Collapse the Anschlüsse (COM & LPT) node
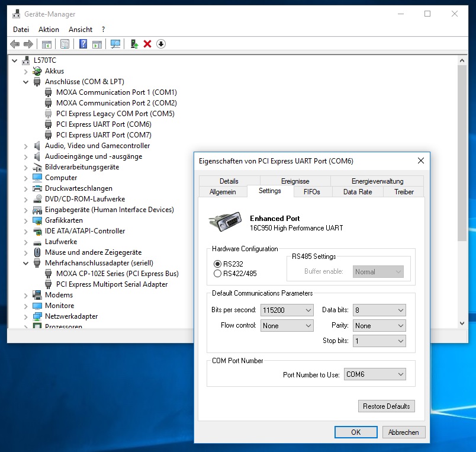476x452 pixels. (x=26, y=82)
